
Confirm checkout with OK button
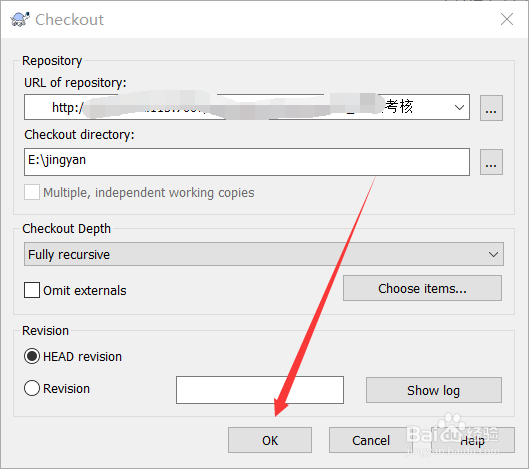270,440
